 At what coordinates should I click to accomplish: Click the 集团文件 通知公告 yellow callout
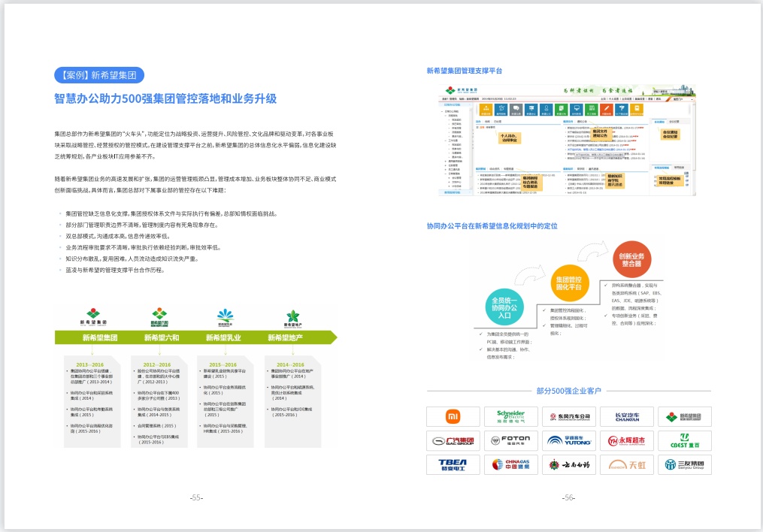click(x=600, y=134)
